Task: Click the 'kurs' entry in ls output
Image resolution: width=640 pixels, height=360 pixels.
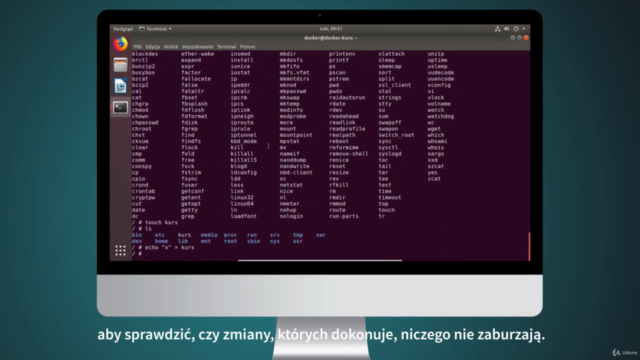Action: (184, 235)
